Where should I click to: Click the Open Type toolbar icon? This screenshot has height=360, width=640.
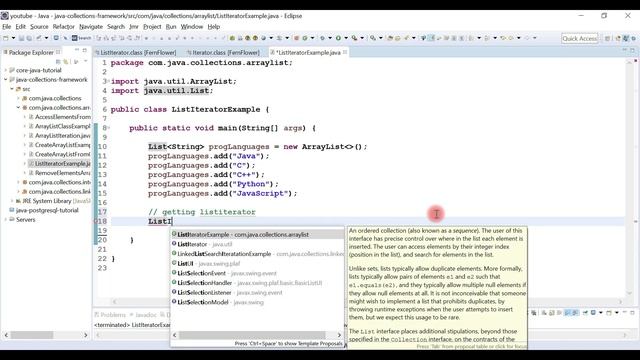[391, 38]
